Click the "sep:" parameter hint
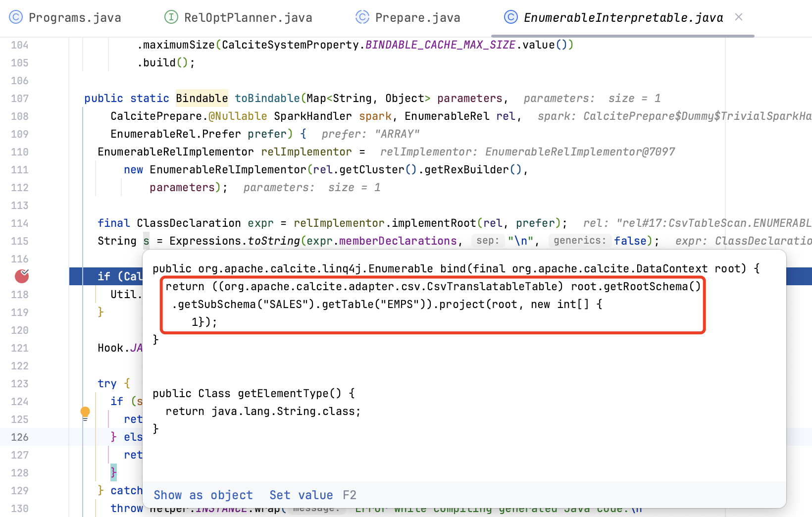The width and height of the screenshot is (812, 517). click(487, 241)
